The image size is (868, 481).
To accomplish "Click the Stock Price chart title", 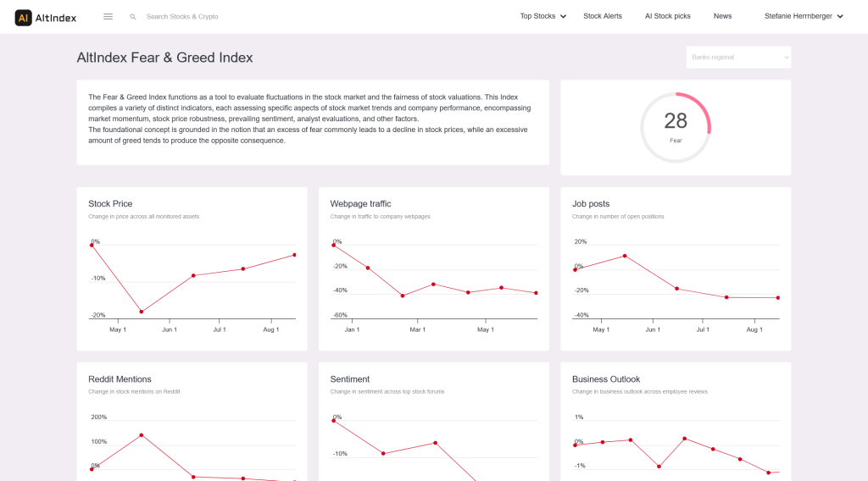I will (110, 203).
